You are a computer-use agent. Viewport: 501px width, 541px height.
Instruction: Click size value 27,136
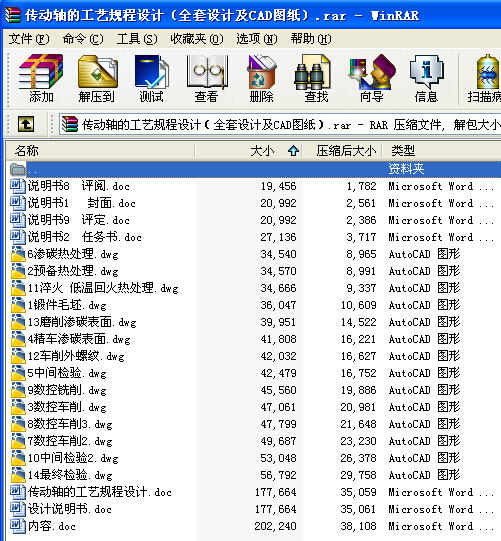[x=278, y=237]
